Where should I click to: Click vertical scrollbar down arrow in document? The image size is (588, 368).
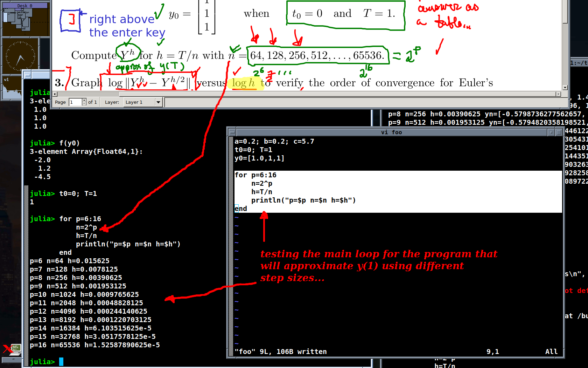[x=565, y=88]
